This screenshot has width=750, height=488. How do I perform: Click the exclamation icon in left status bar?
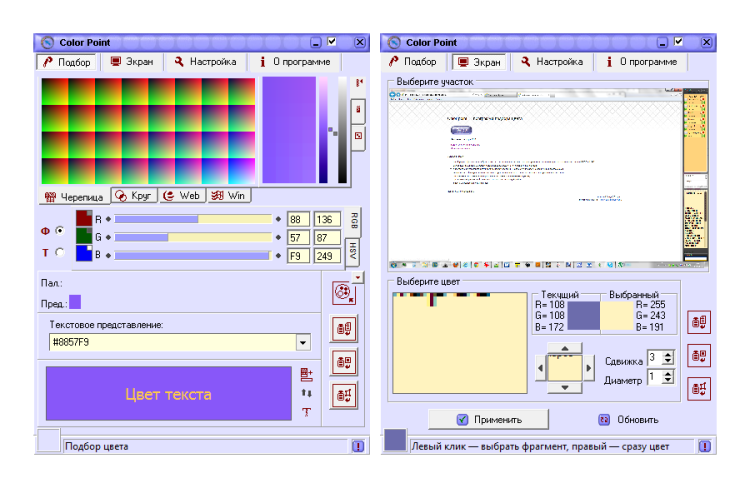(358, 446)
